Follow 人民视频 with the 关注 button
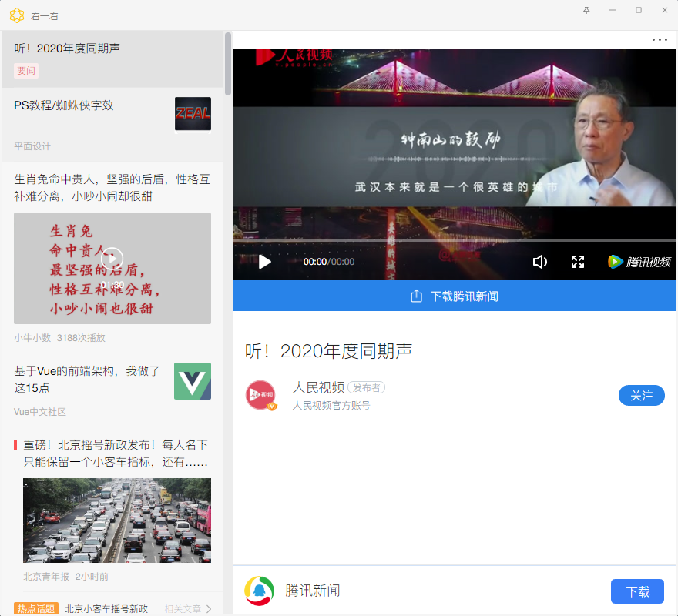Image resolution: width=678 pixels, height=616 pixels. tap(641, 395)
